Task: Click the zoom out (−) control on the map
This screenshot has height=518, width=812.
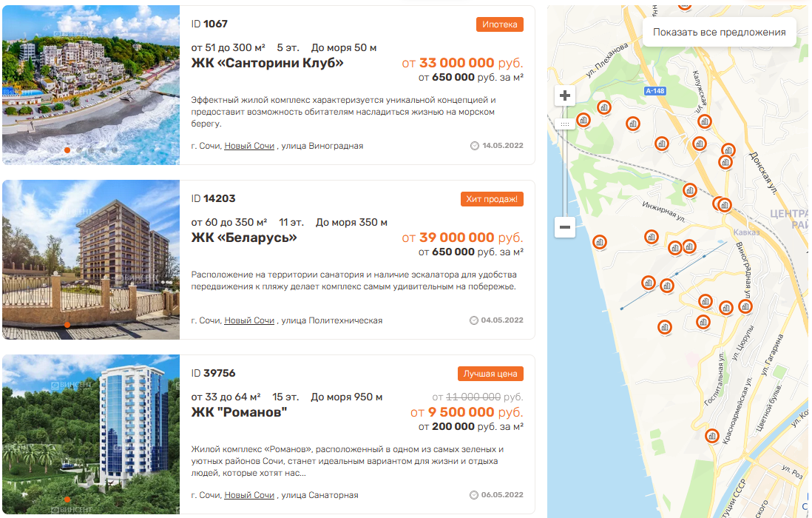Action: point(565,227)
